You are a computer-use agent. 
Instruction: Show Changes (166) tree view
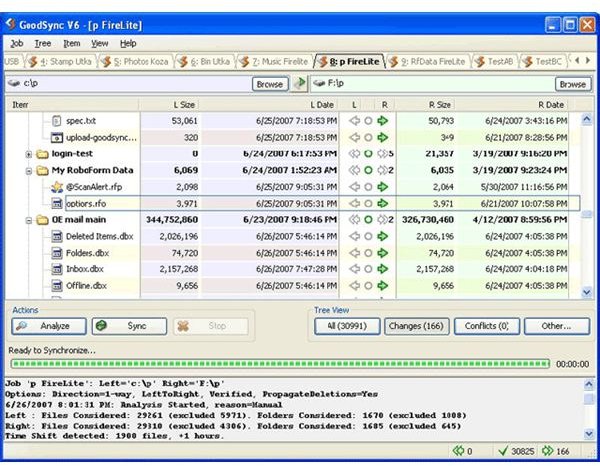click(416, 326)
